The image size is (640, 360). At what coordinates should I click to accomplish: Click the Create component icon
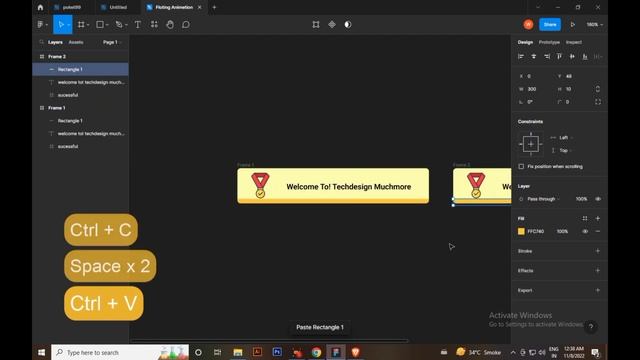click(332, 24)
